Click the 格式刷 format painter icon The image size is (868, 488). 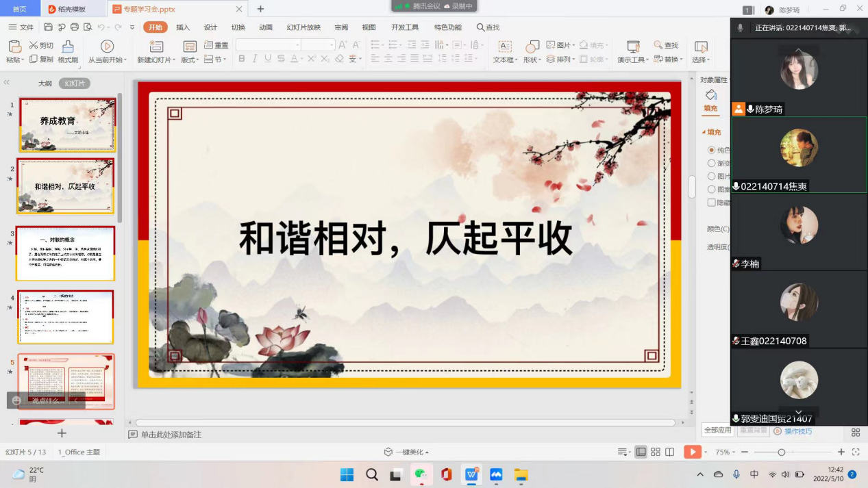[x=67, y=46]
